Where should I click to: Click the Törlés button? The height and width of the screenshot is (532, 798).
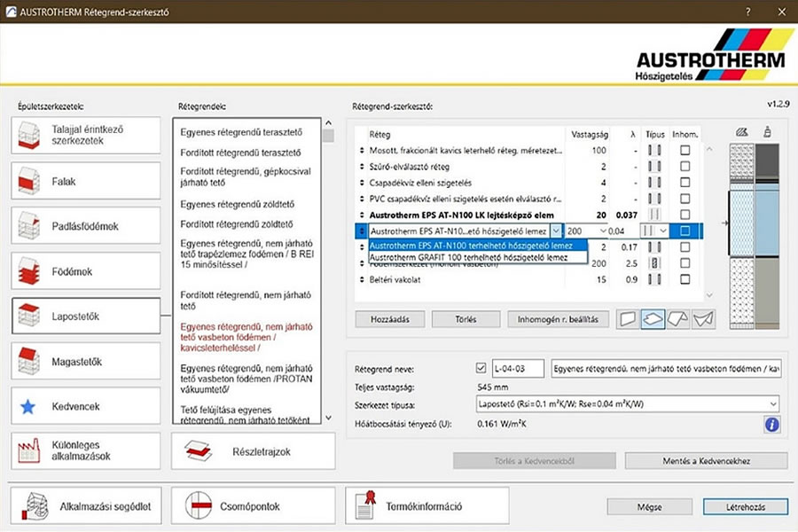(x=465, y=319)
